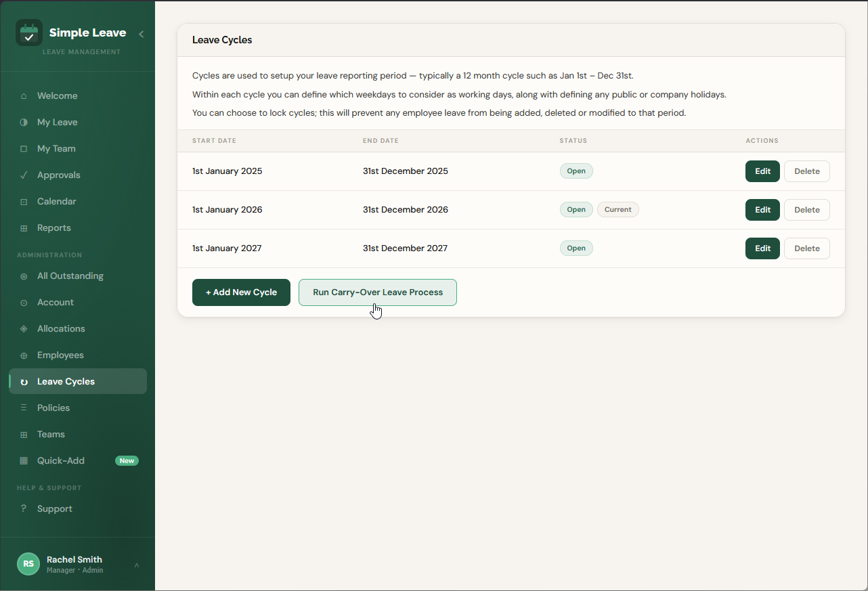Navigate to Approvals
This screenshot has width=868, height=591.
[78, 175]
